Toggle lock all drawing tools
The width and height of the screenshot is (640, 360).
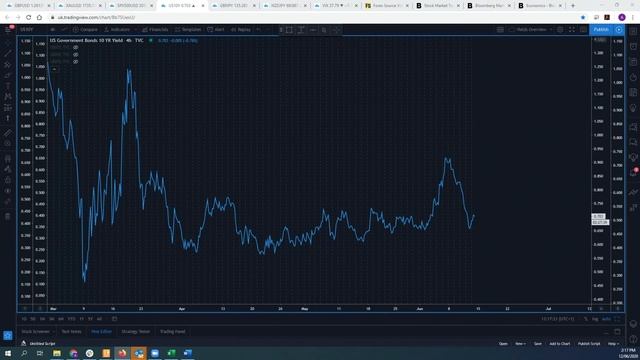click(8, 180)
